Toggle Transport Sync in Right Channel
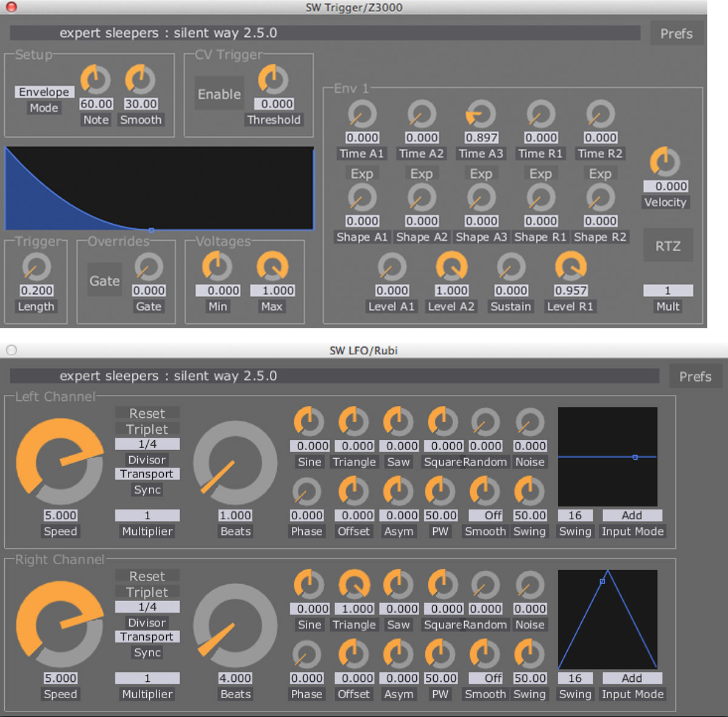 (147, 636)
